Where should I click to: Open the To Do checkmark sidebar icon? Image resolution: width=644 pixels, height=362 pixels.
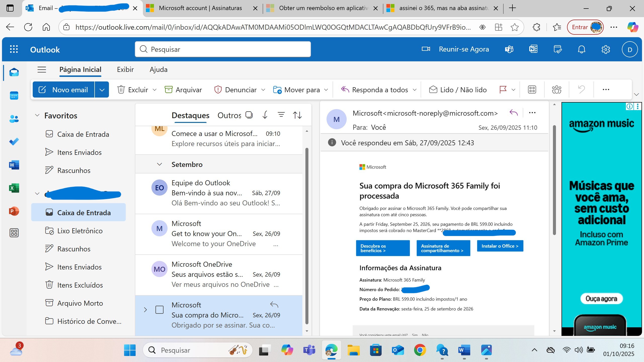point(14,142)
